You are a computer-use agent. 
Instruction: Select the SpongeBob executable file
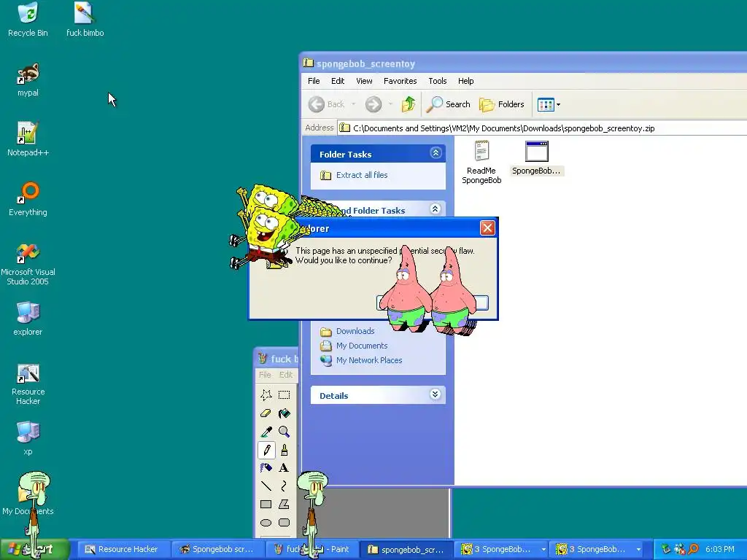pyautogui.click(x=536, y=158)
